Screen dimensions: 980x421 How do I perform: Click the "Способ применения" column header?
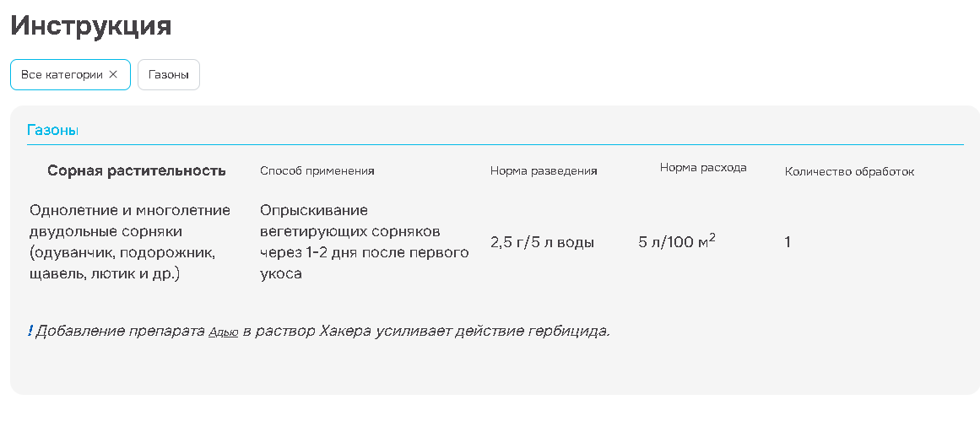pyautogui.click(x=317, y=170)
